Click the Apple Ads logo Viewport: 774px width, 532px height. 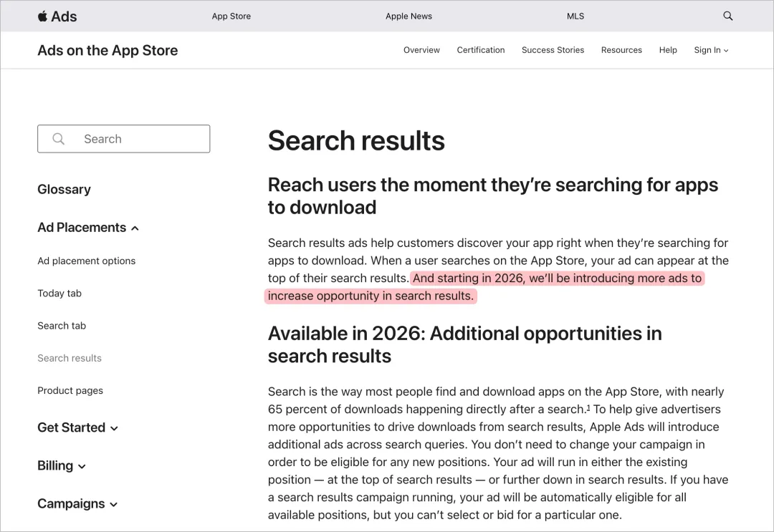tap(57, 16)
